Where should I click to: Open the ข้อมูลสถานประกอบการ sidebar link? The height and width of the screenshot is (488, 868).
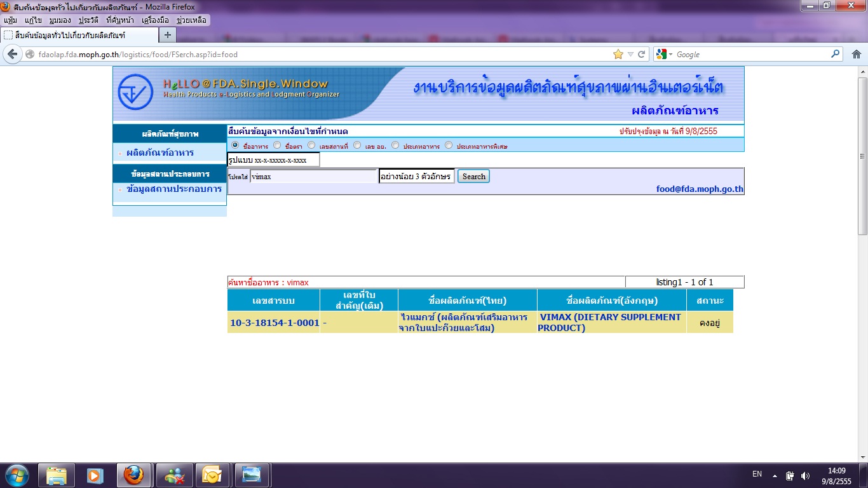coord(174,189)
